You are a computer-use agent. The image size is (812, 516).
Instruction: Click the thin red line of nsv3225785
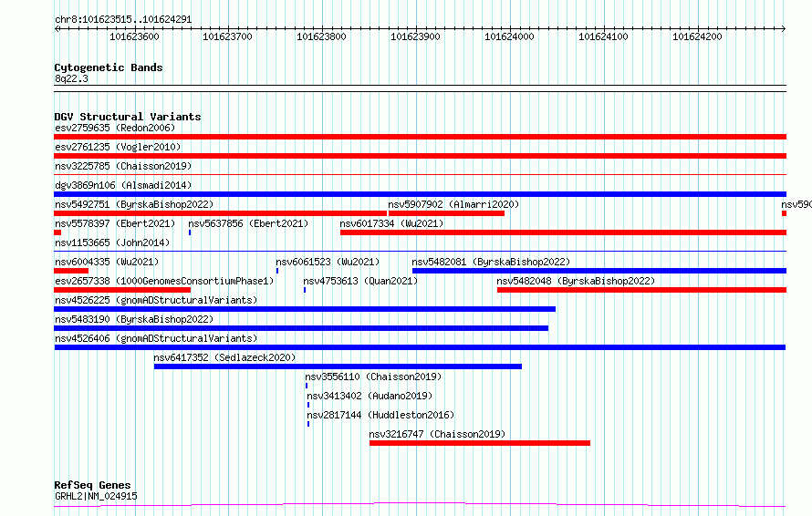pyautogui.click(x=420, y=175)
